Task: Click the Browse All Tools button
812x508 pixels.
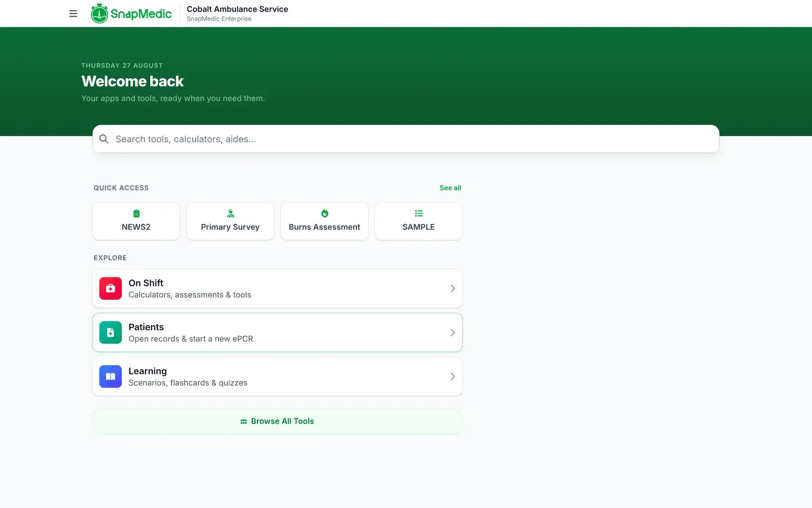Action: pos(278,422)
